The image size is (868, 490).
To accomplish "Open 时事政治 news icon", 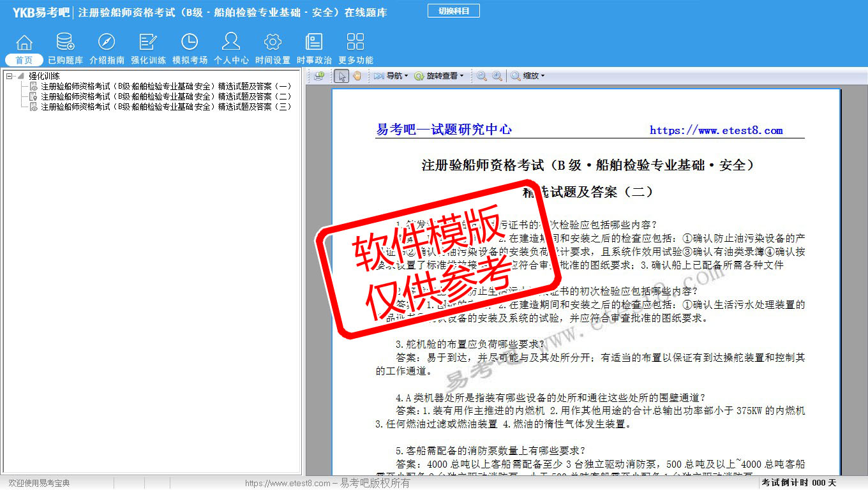I will click(314, 43).
